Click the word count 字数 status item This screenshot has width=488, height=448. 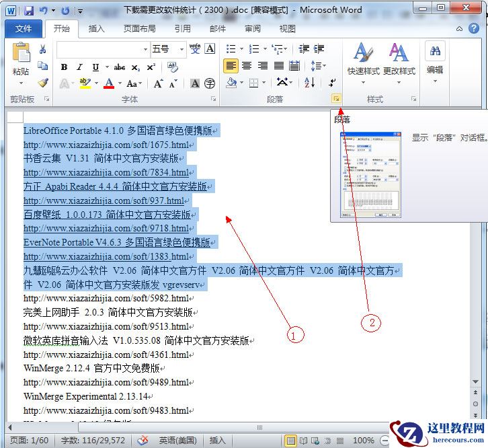point(93,440)
